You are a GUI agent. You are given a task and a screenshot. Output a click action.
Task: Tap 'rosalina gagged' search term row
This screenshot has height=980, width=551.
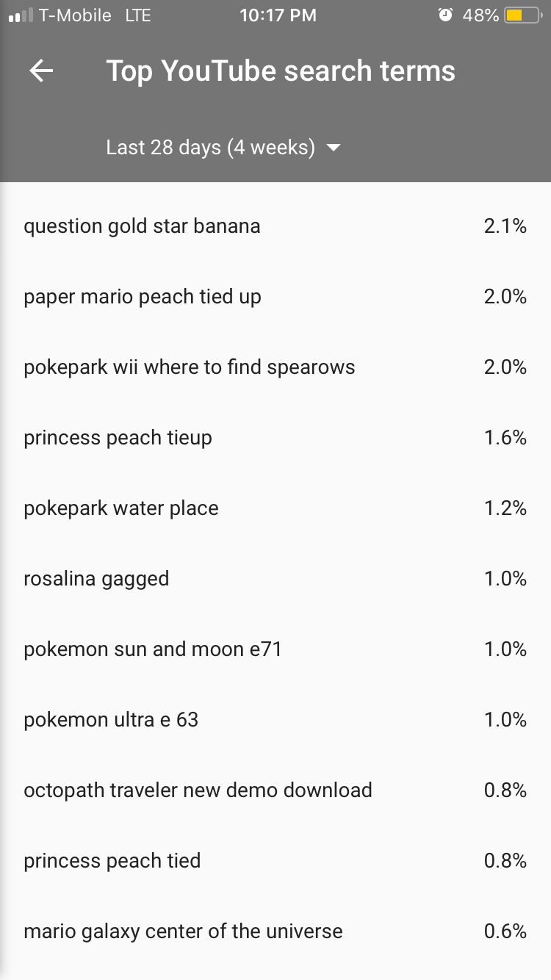coord(275,579)
